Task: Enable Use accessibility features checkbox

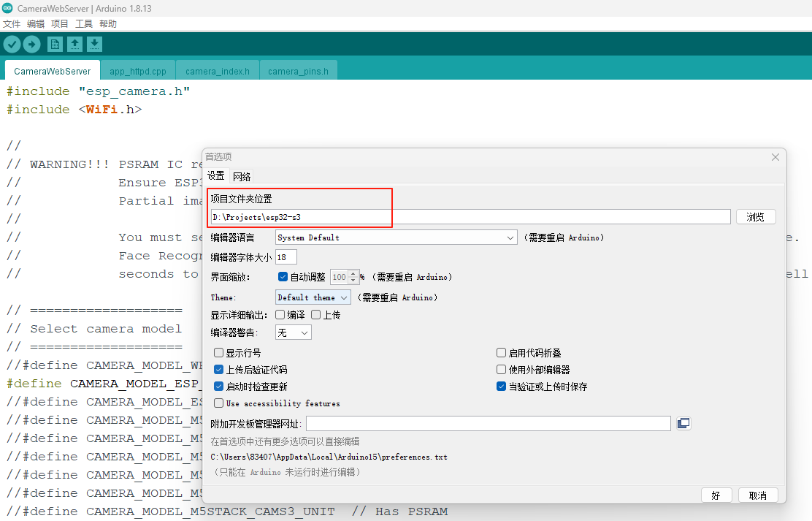Action: point(218,403)
